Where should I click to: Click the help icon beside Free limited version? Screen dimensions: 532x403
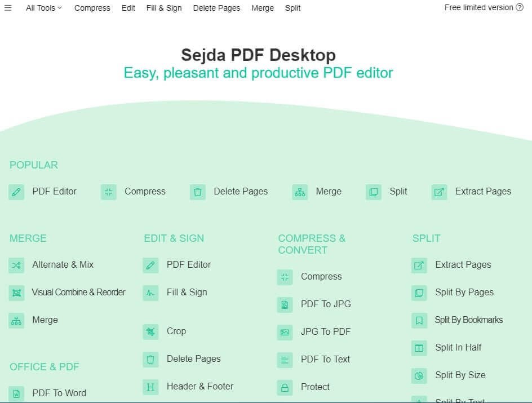click(520, 7)
